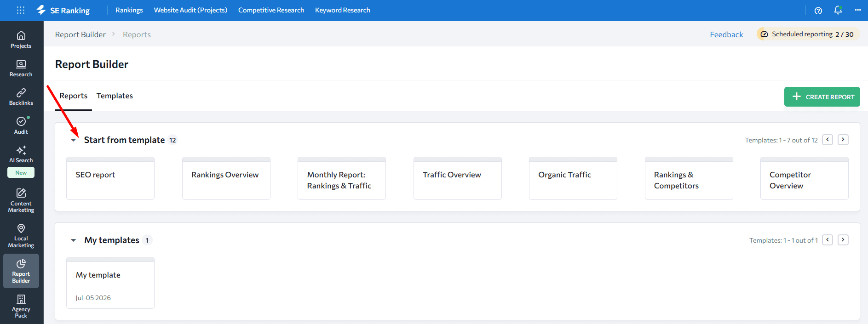This screenshot has height=324, width=868.
Task: Open Research in the sidebar
Action: point(21,68)
